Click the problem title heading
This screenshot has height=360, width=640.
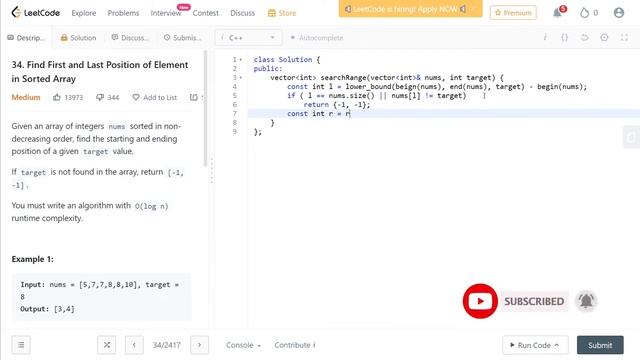(x=100, y=71)
